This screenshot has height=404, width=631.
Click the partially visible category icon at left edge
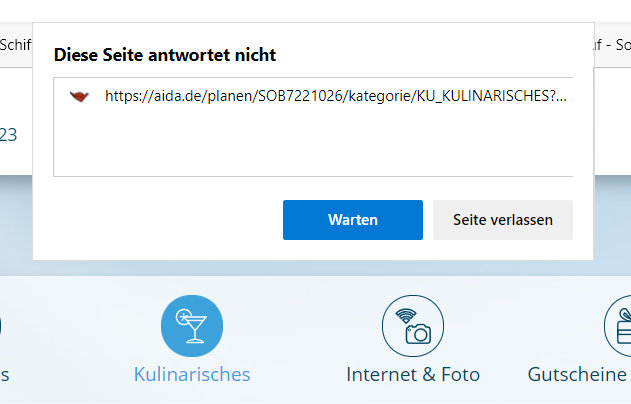pyautogui.click(x=2, y=327)
